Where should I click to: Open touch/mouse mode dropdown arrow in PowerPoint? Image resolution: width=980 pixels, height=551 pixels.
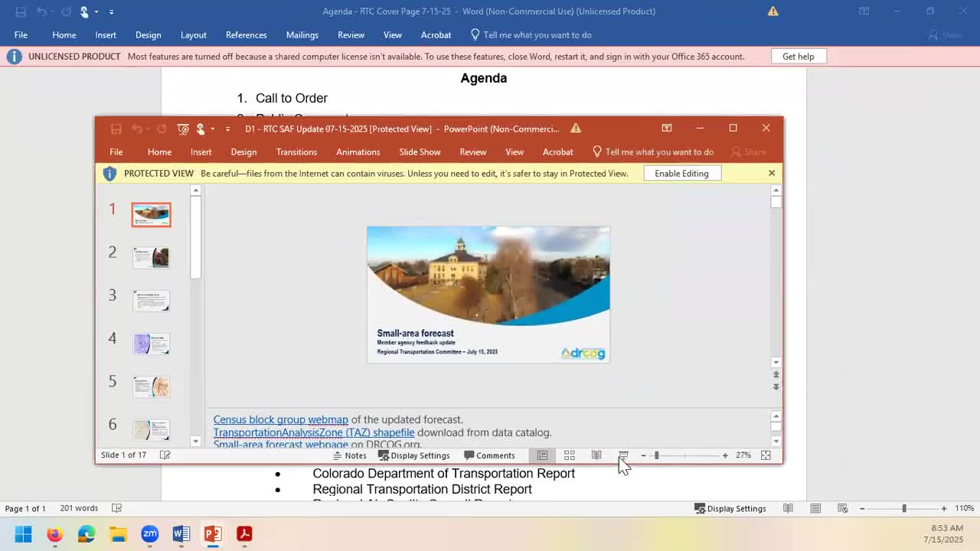[x=212, y=129]
